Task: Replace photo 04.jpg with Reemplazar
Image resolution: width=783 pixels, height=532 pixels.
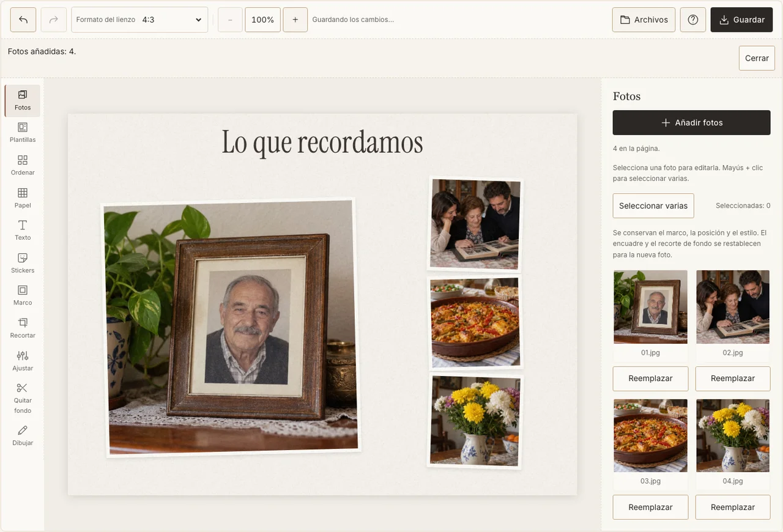Action: (733, 507)
